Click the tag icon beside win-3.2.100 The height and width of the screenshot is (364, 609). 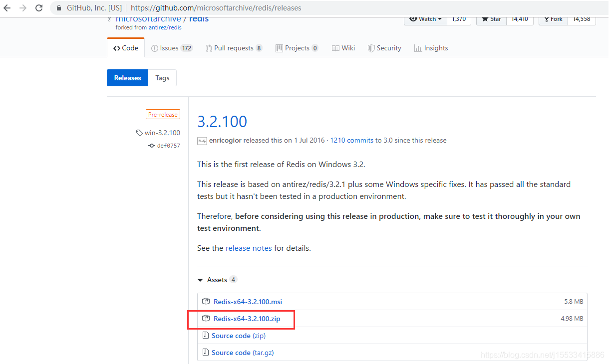(139, 133)
